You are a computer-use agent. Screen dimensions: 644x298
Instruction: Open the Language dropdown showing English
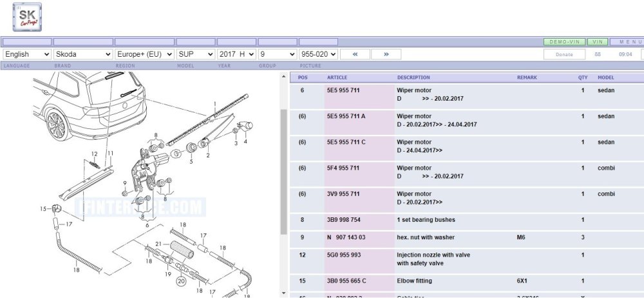tap(27, 54)
